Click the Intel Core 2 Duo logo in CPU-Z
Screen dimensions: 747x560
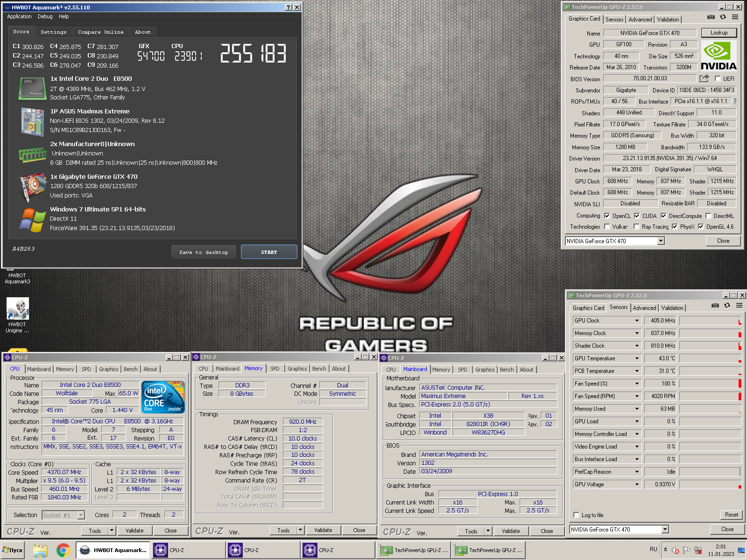[163, 397]
